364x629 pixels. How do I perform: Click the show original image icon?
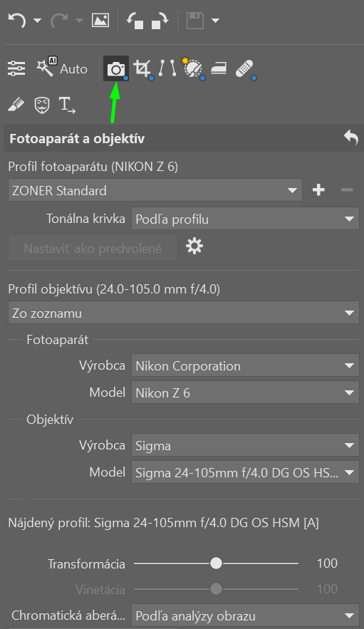click(100, 20)
